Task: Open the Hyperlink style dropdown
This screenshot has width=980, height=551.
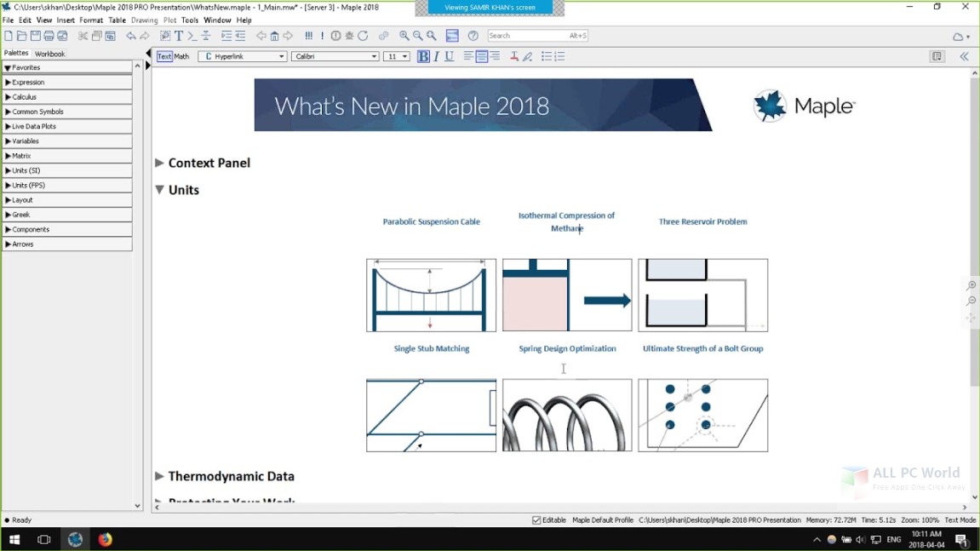Action: (243, 56)
